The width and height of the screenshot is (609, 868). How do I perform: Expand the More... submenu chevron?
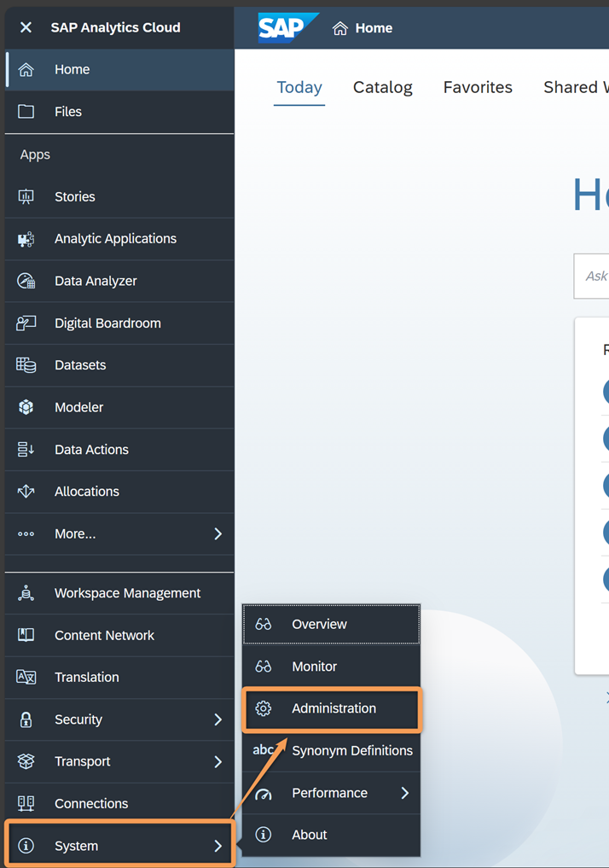pos(218,533)
